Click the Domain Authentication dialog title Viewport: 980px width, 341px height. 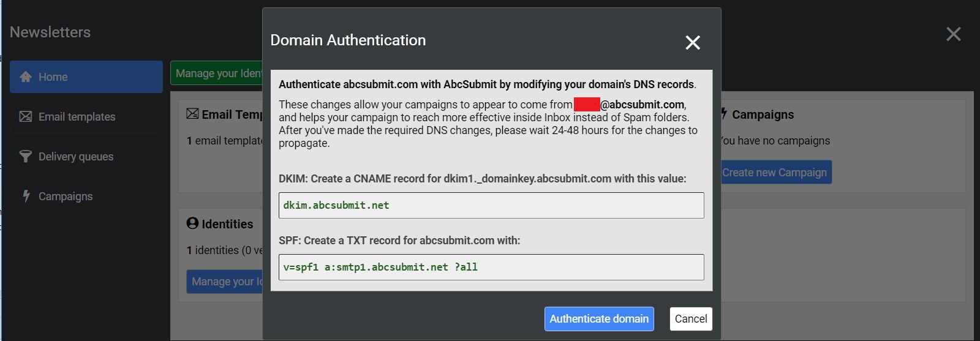click(348, 40)
